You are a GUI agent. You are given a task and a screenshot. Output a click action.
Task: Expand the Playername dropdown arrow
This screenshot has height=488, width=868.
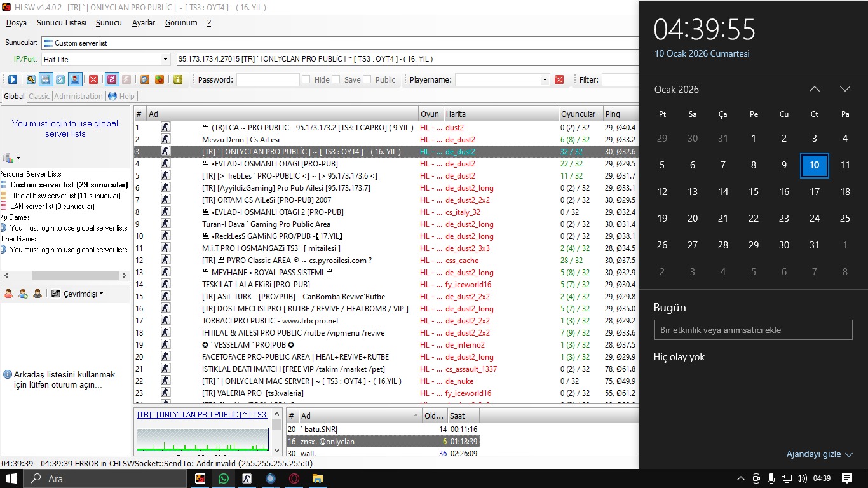pos(545,80)
